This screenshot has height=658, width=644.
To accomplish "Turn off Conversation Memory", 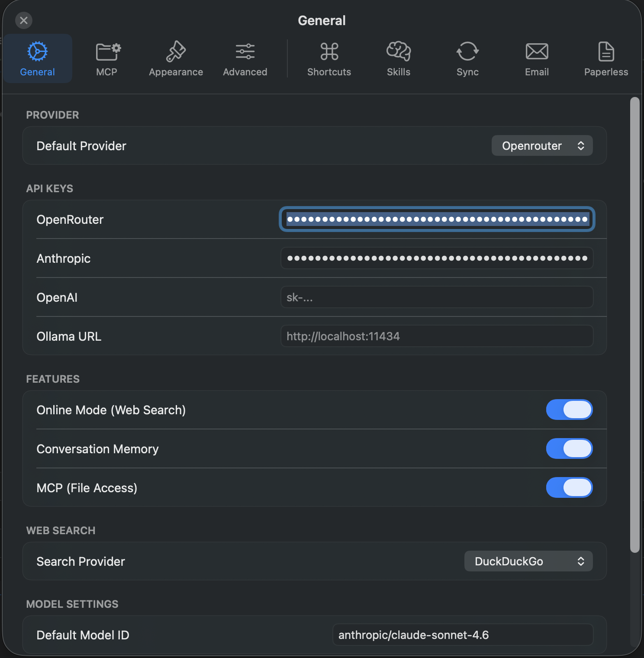I will coord(569,448).
